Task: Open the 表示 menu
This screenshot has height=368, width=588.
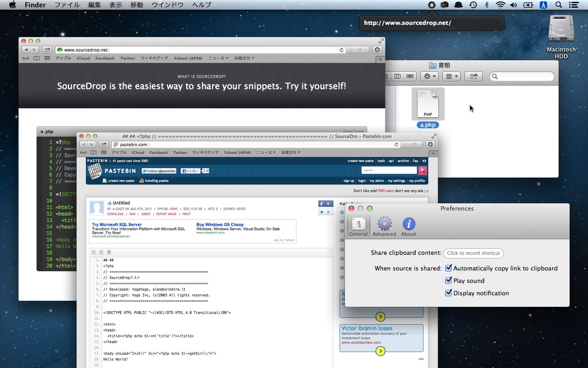Action: pyautogui.click(x=116, y=5)
